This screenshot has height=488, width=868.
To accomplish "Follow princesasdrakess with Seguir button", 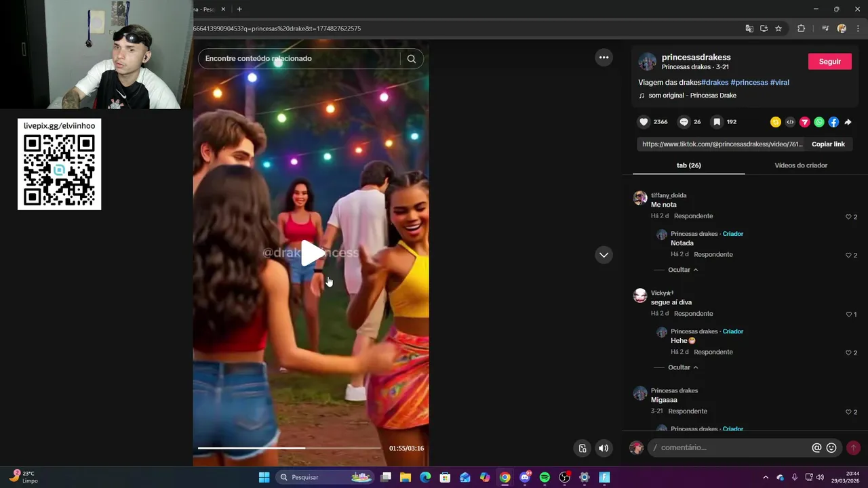I will (829, 62).
